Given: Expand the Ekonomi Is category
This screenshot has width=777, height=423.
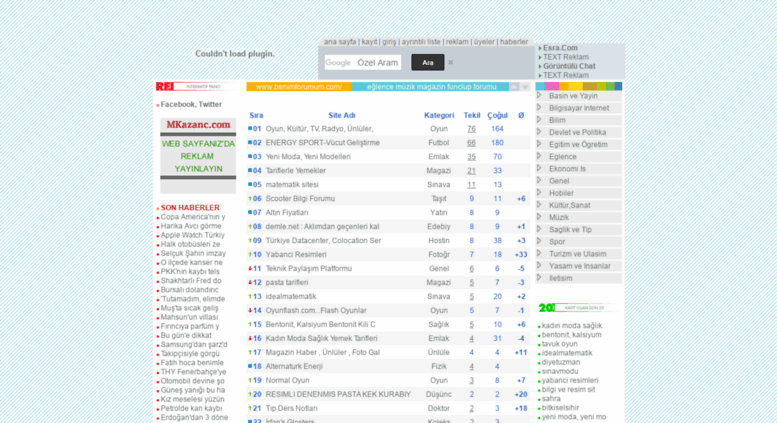Looking at the screenshot, I should tap(539, 168).
